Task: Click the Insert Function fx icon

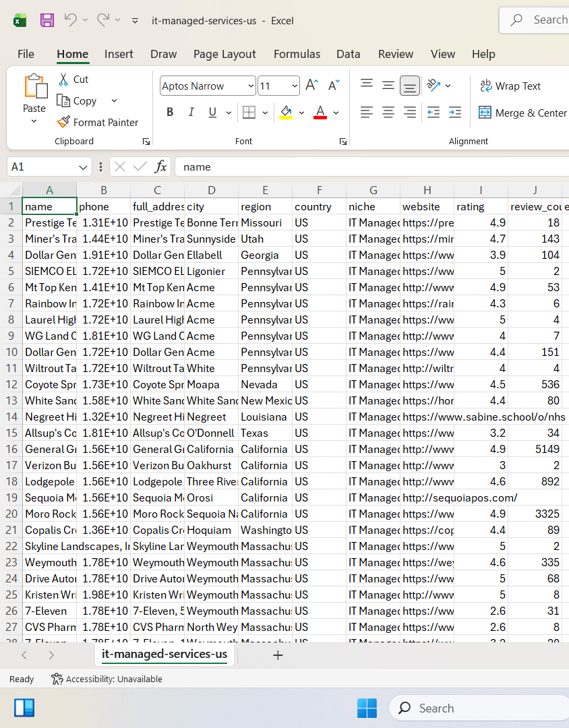Action: click(160, 166)
